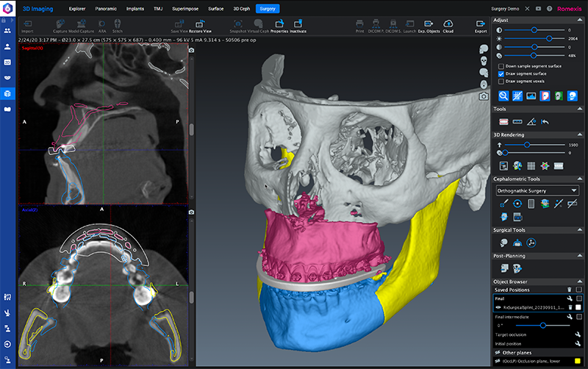Screen dimensions: 588x369
Task: Switch to the Superimpose tab
Action: (185, 9)
